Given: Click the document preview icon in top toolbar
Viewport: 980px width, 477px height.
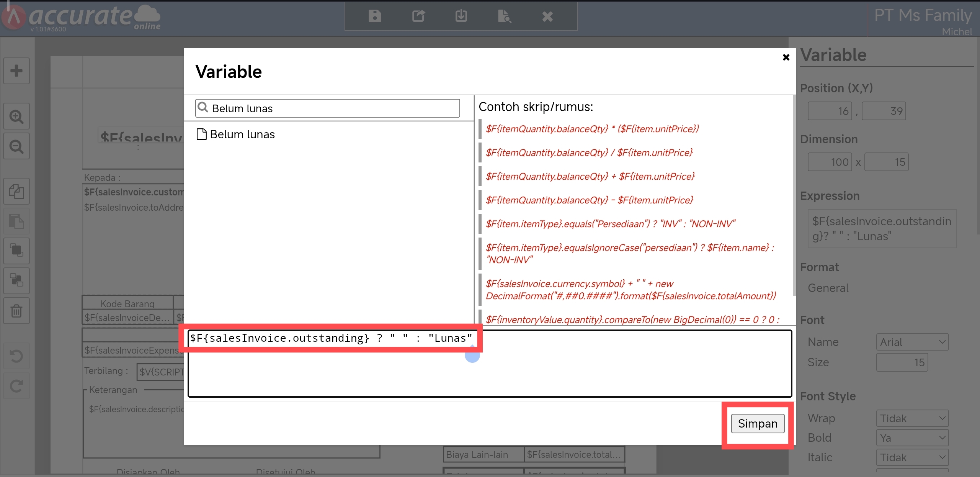Looking at the screenshot, I should (x=504, y=16).
